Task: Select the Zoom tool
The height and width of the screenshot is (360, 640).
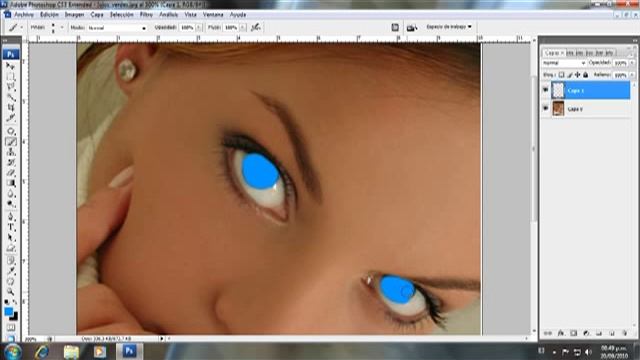Action: pos(11,292)
